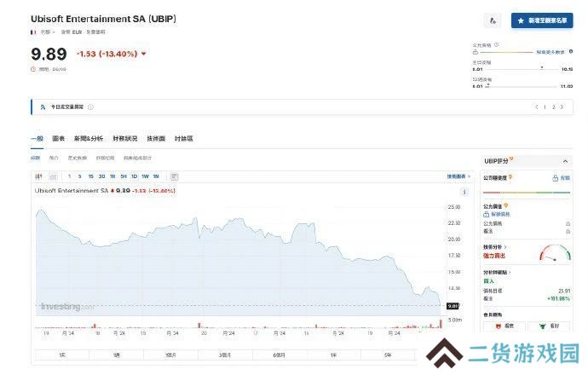
Task: Click the lock icon on the fair price row
Action: point(568,223)
